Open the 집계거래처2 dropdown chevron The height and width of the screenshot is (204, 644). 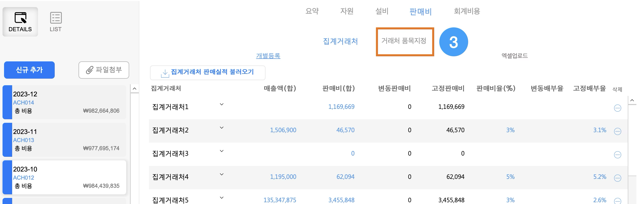pos(221,128)
